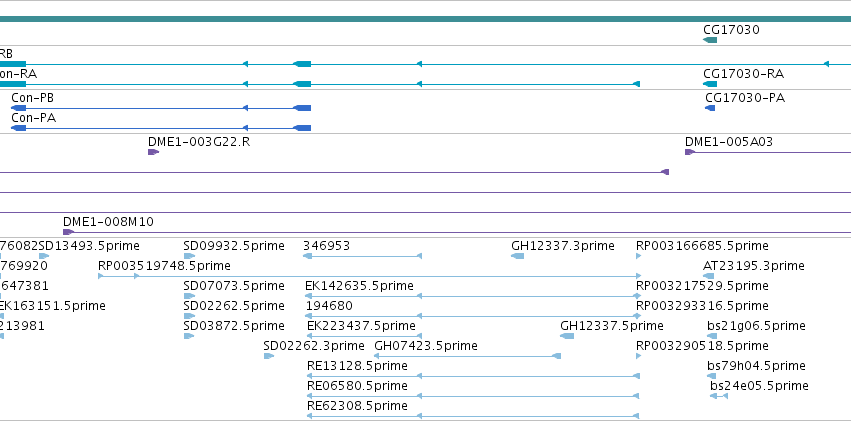Select the RE06580.5prime label
Image resolution: width=851 pixels, height=421 pixels.
(357, 386)
